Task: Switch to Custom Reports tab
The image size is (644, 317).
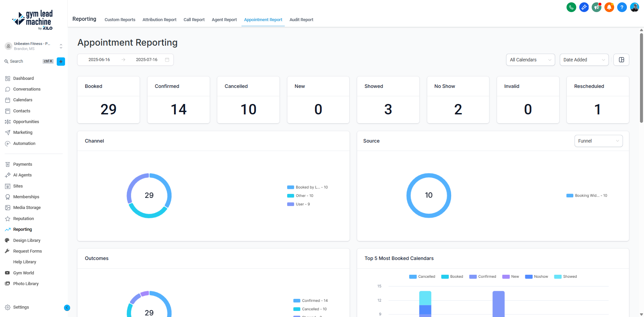Action: pyautogui.click(x=120, y=20)
